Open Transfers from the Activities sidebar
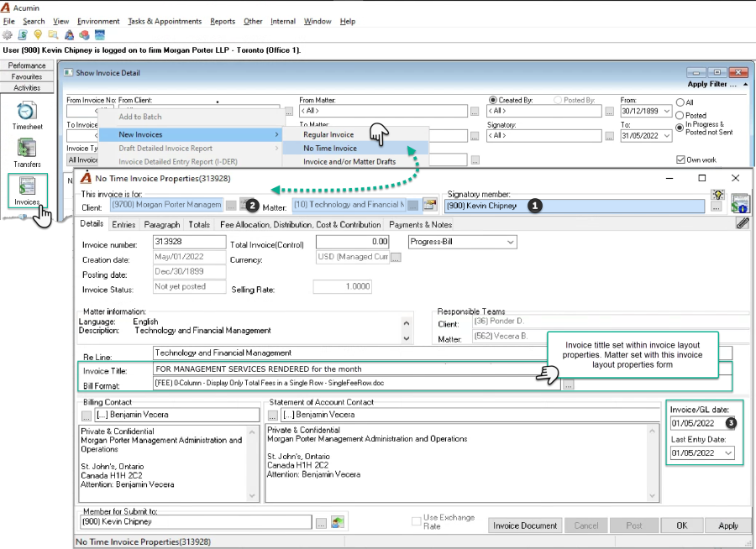 point(27,153)
